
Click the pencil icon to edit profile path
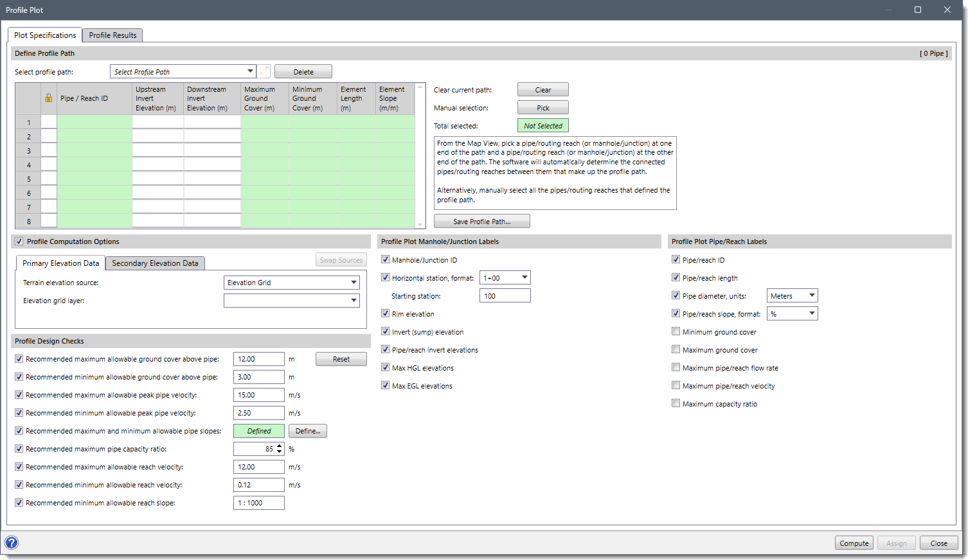264,71
